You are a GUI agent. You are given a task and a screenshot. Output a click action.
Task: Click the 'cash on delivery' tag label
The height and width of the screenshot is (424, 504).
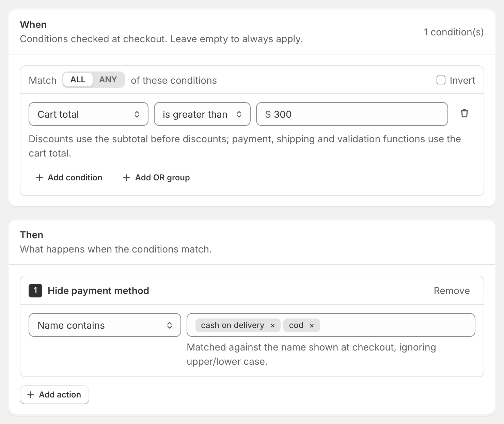tap(233, 325)
